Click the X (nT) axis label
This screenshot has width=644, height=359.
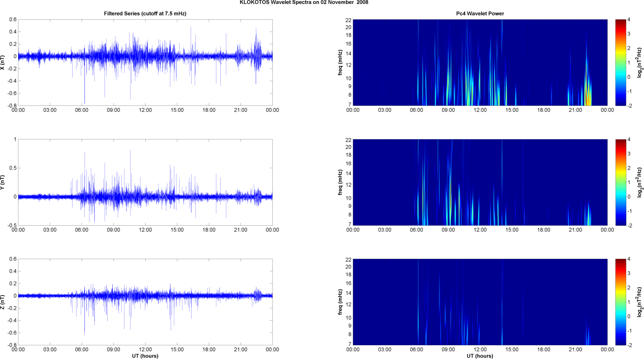3,62
